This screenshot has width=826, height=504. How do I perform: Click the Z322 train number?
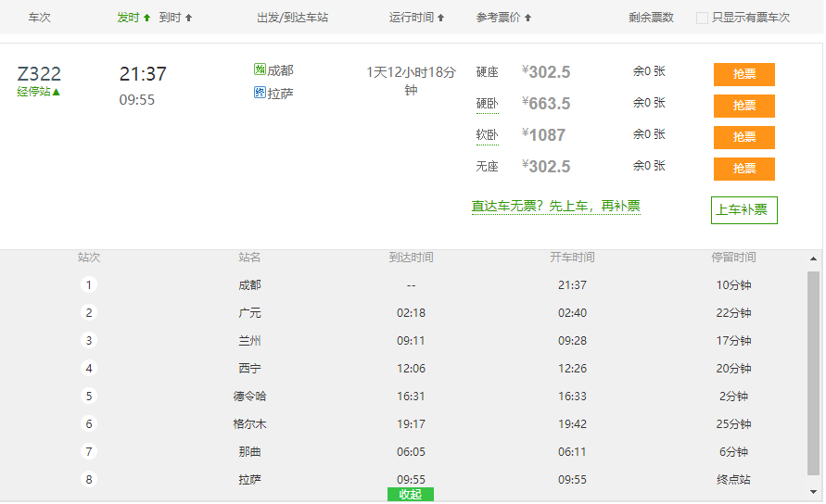point(39,74)
